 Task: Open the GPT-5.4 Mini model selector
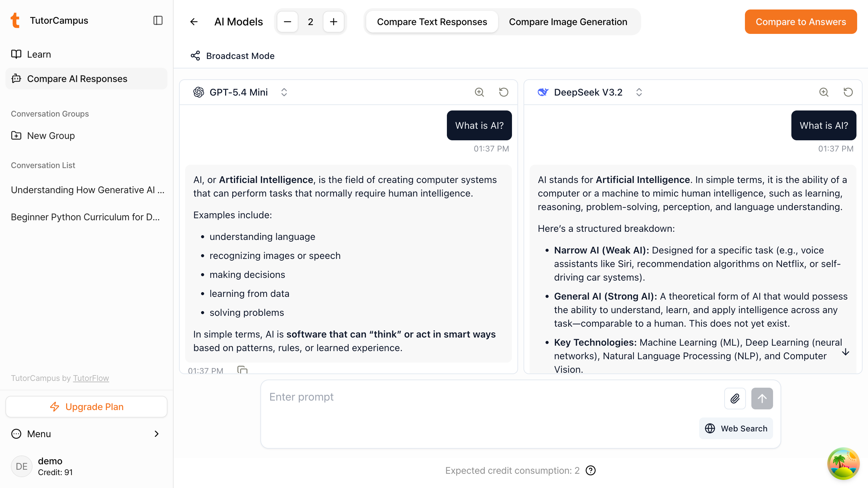pyautogui.click(x=240, y=92)
